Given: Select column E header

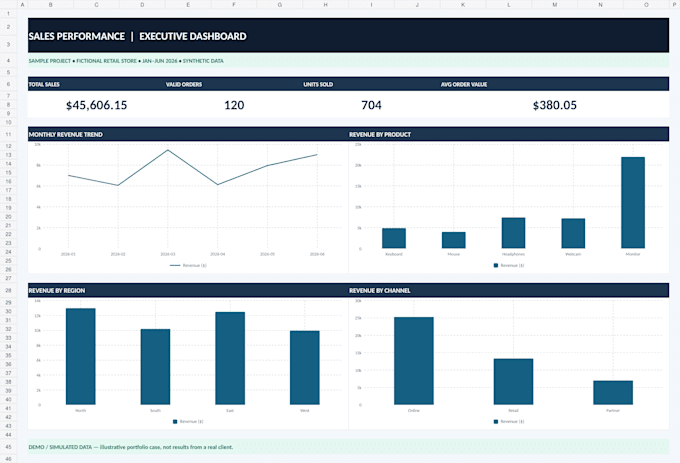Looking at the screenshot, I should 188,4.
